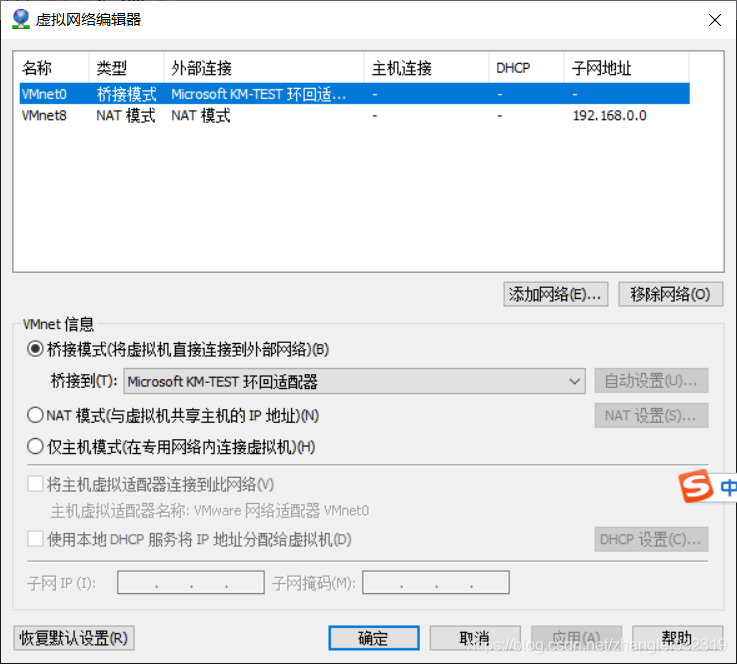Click the 子网 IP input field

191,583
